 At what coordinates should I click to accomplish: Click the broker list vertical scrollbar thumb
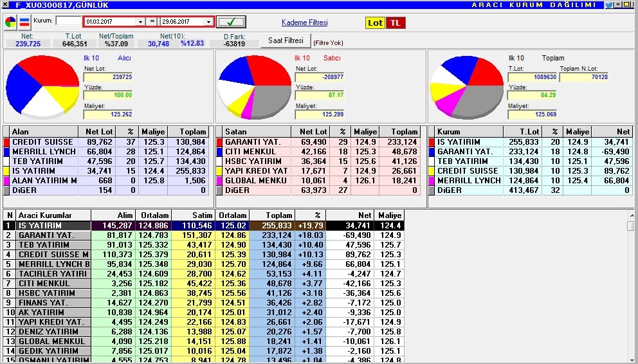tap(631, 226)
